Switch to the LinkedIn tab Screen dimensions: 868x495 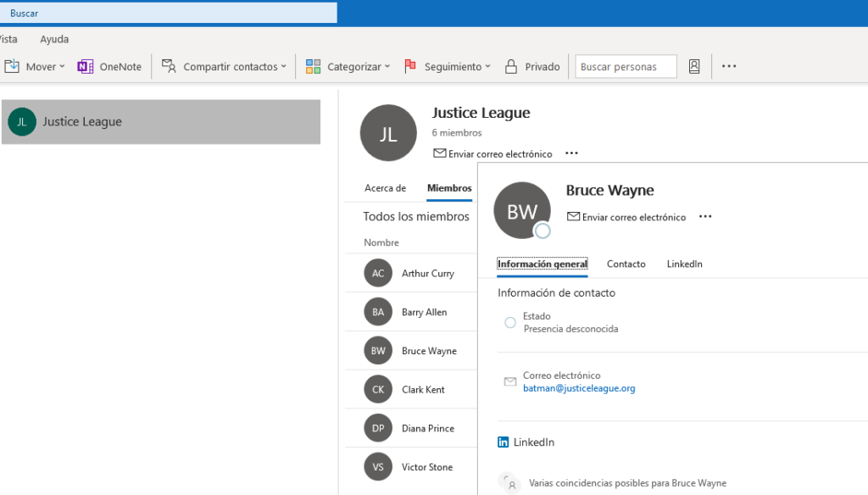pyautogui.click(x=684, y=264)
